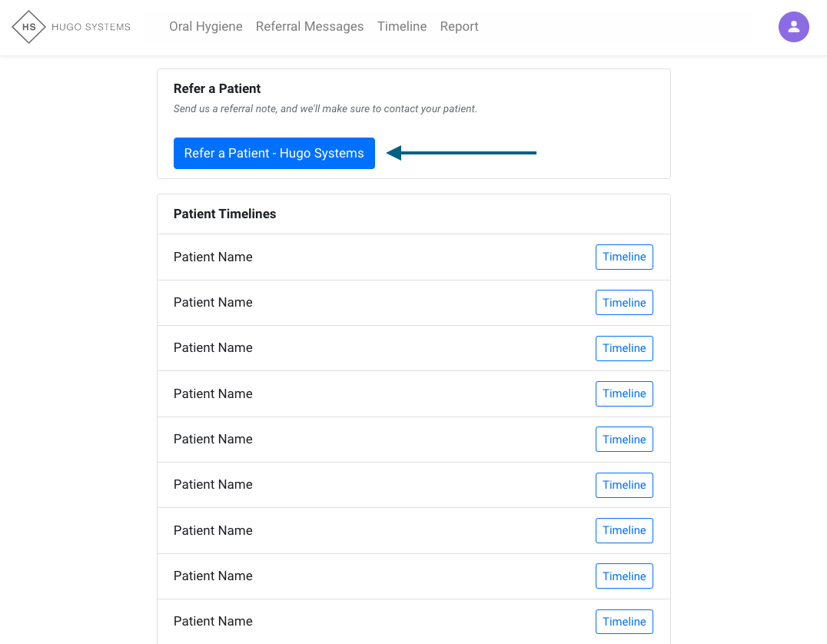Go to Referral Messages in navigation
Image resolution: width=827 pixels, height=644 pixels.
pos(310,27)
